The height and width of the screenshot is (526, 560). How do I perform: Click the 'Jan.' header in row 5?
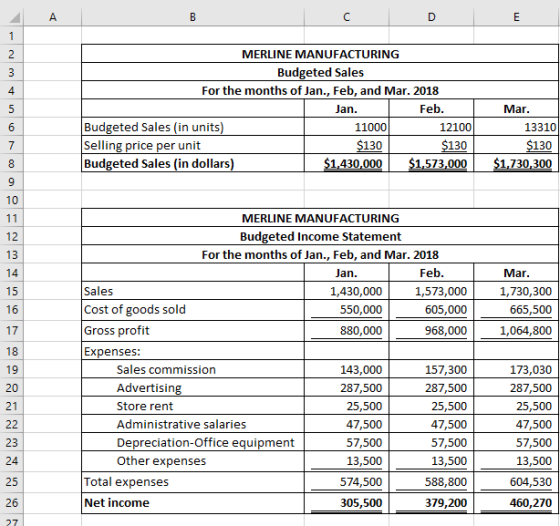346,109
